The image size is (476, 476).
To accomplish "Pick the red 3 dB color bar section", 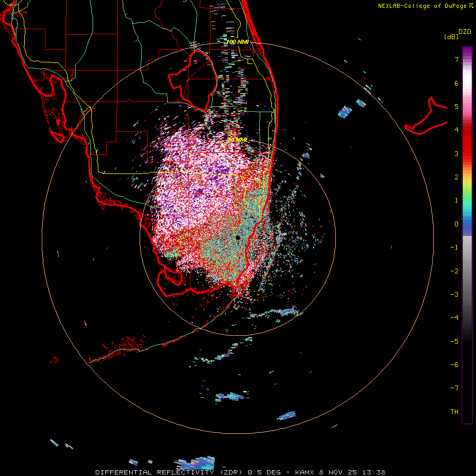I will (x=467, y=153).
